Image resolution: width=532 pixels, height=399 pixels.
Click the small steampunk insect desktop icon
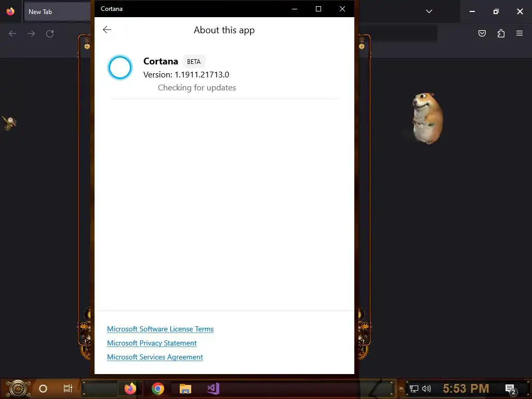[9, 123]
